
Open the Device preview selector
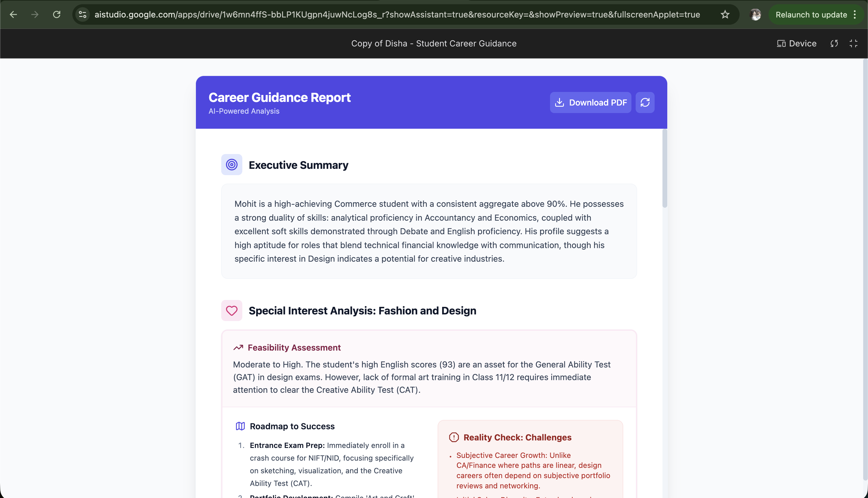pyautogui.click(x=797, y=43)
